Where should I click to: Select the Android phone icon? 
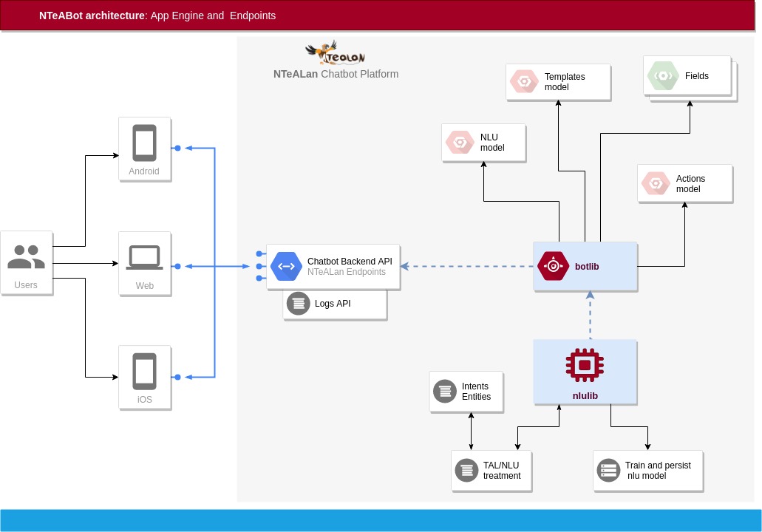(x=144, y=143)
